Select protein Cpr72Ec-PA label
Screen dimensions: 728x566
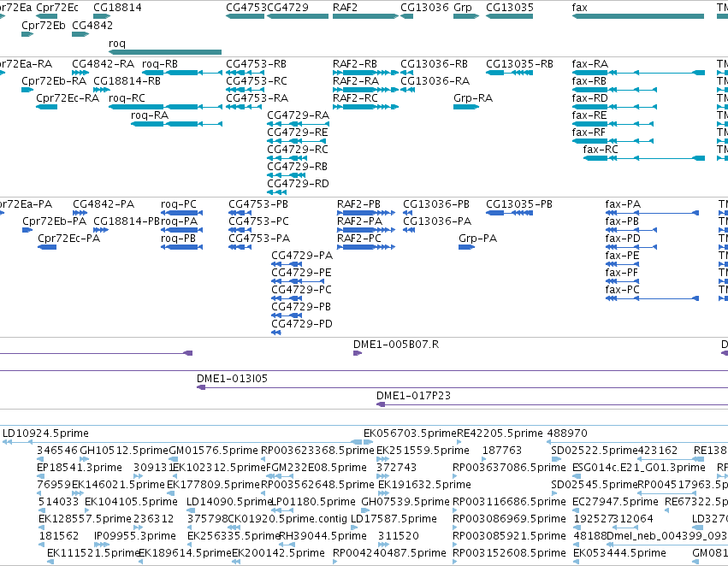click(x=68, y=239)
